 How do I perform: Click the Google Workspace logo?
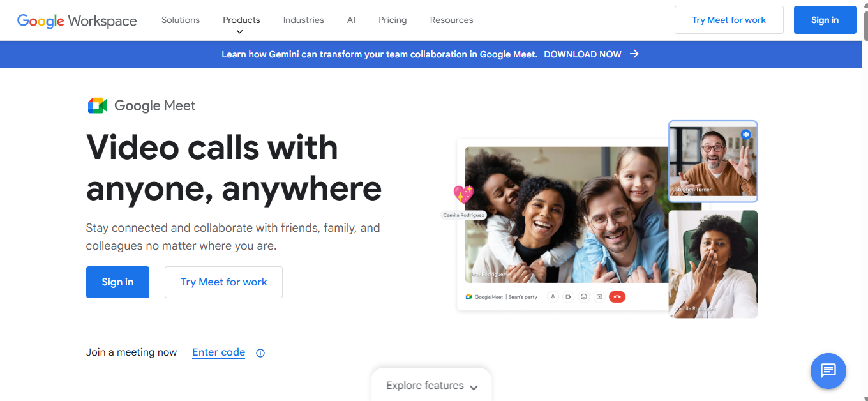(x=77, y=20)
